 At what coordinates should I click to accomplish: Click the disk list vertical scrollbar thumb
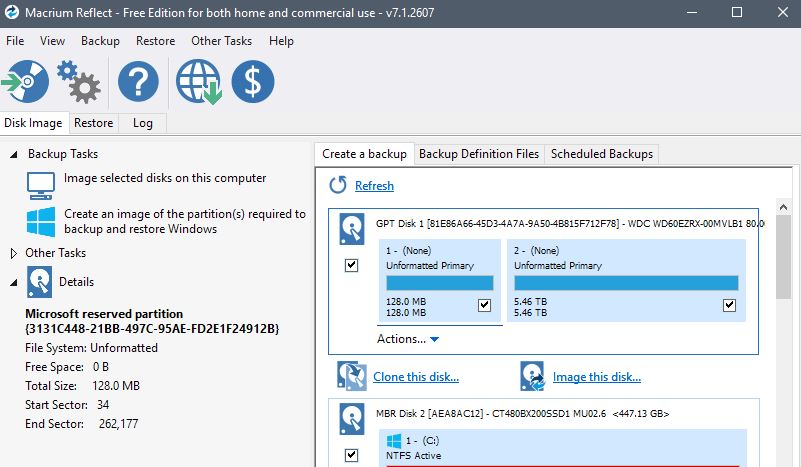pos(783,257)
